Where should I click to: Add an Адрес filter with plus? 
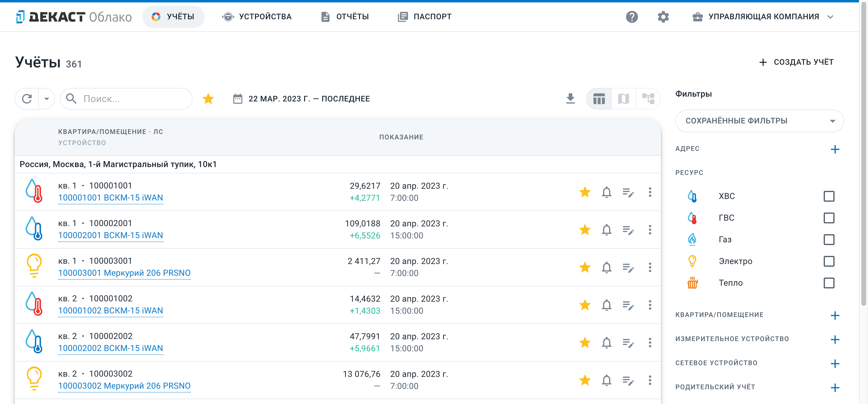(835, 149)
